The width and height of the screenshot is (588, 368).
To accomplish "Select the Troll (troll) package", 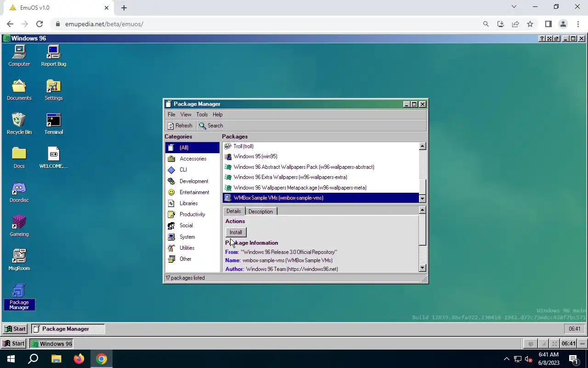I will pos(321,146).
